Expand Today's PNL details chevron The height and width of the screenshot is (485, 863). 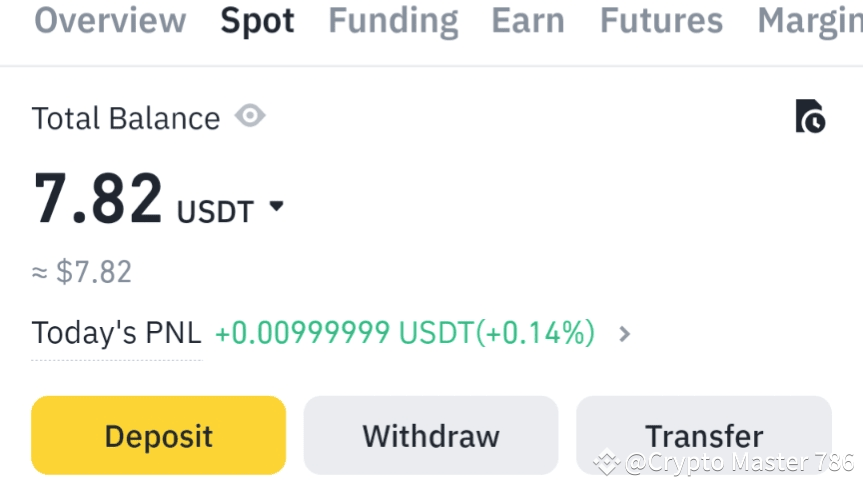pyautogui.click(x=624, y=334)
